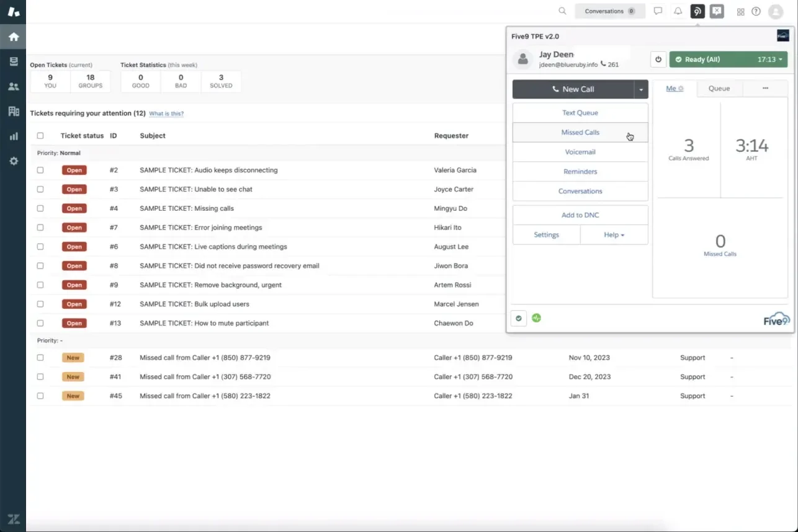Open the chat conversations icon in toolbar
The height and width of the screenshot is (532, 798).
[x=657, y=11]
